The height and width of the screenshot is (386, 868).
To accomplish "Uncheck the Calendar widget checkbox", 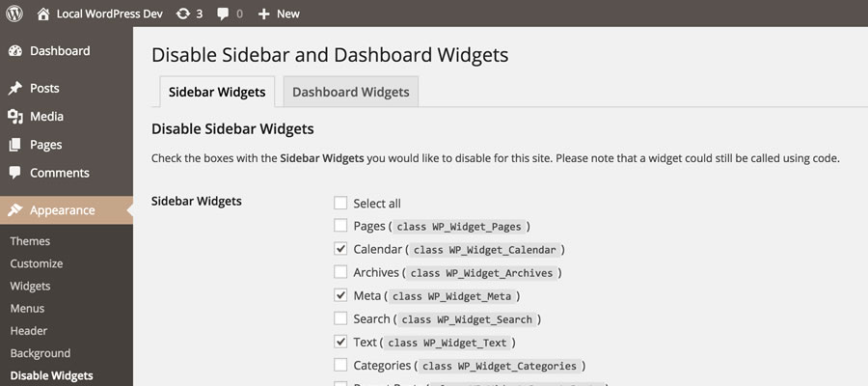I will tap(340, 249).
